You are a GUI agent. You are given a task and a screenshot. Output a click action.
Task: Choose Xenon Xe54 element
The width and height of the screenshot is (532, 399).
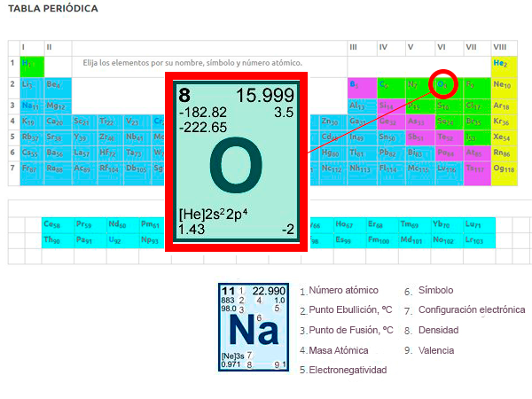pos(504,138)
